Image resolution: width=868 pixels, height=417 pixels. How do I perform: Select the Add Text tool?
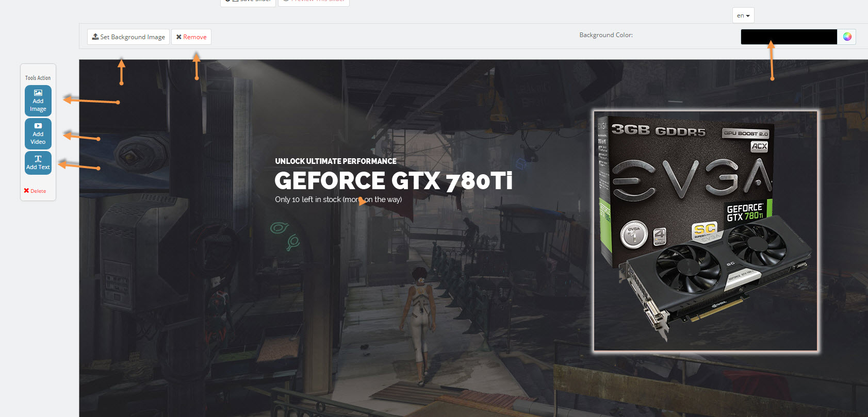(38, 163)
